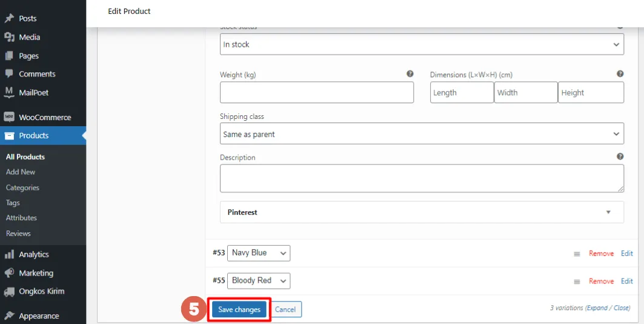644x324 pixels.
Task: Click the Weight help question mark icon
Action: (x=410, y=74)
